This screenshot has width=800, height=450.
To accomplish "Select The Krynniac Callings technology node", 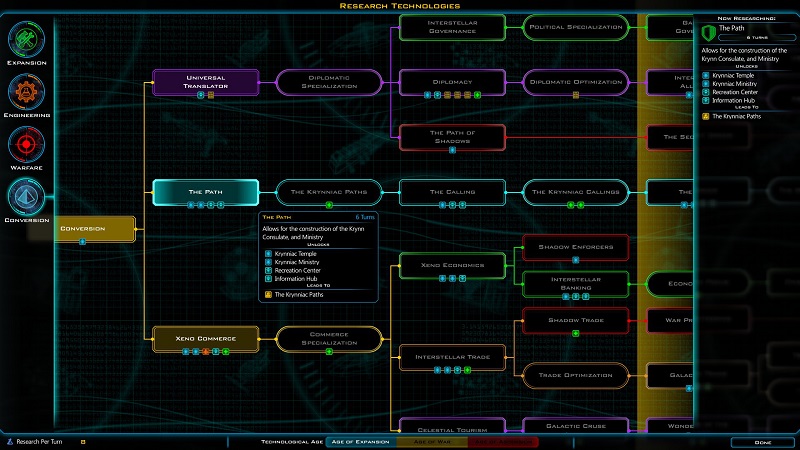I will pyautogui.click(x=576, y=192).
